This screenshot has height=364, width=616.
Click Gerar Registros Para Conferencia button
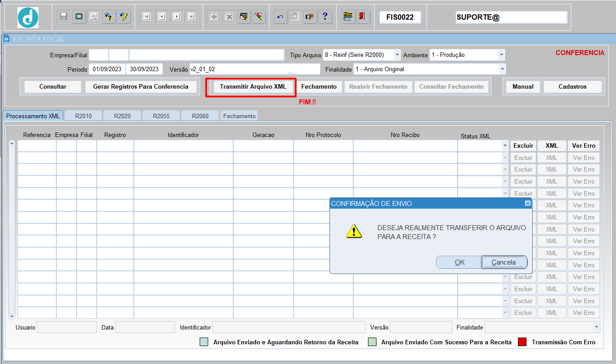(x=141, y=86)
